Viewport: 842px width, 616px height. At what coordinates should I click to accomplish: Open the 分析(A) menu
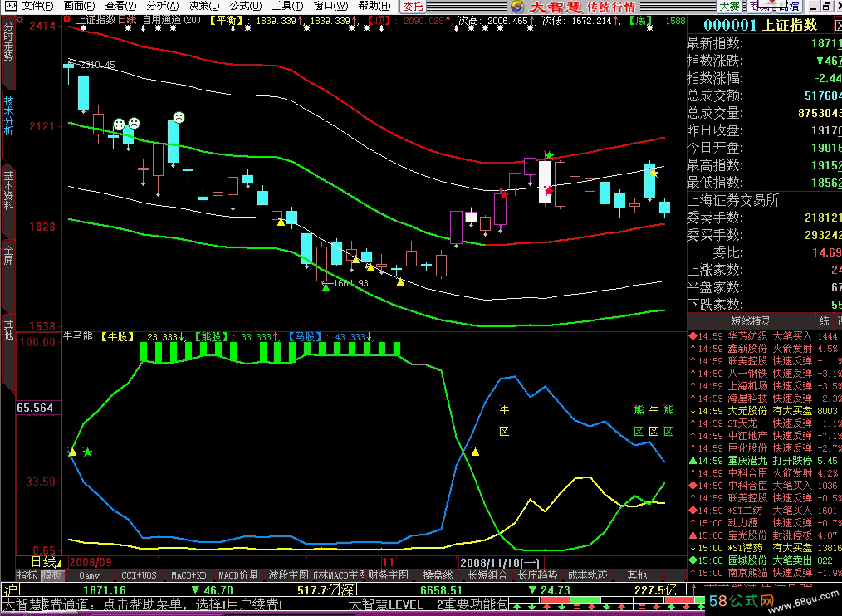[163, 7]
